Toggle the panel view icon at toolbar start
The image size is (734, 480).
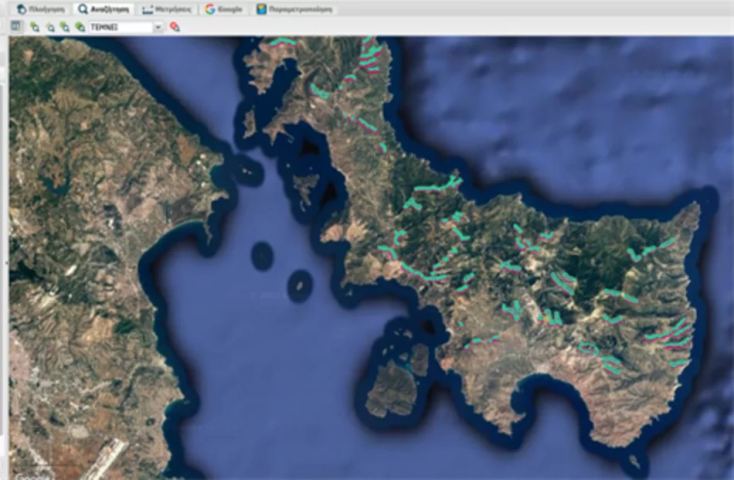16,27
